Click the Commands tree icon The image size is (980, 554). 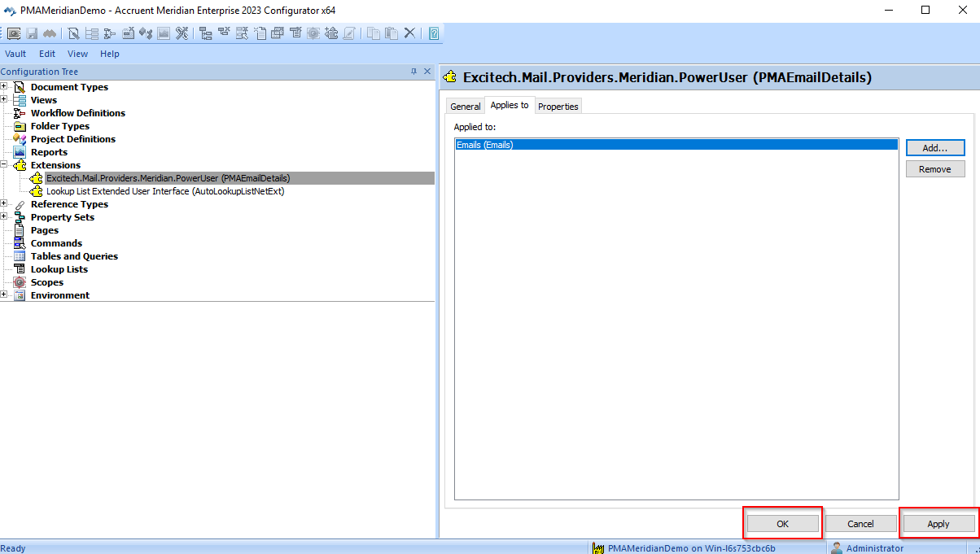click(x=20, y=243)
